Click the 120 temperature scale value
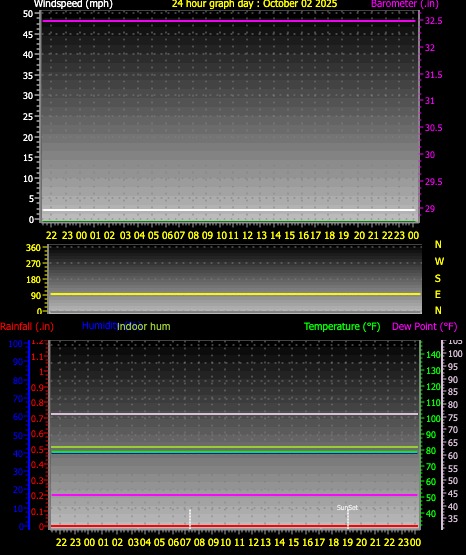Screen dimensions: 466x555 (x=433, y=387)
